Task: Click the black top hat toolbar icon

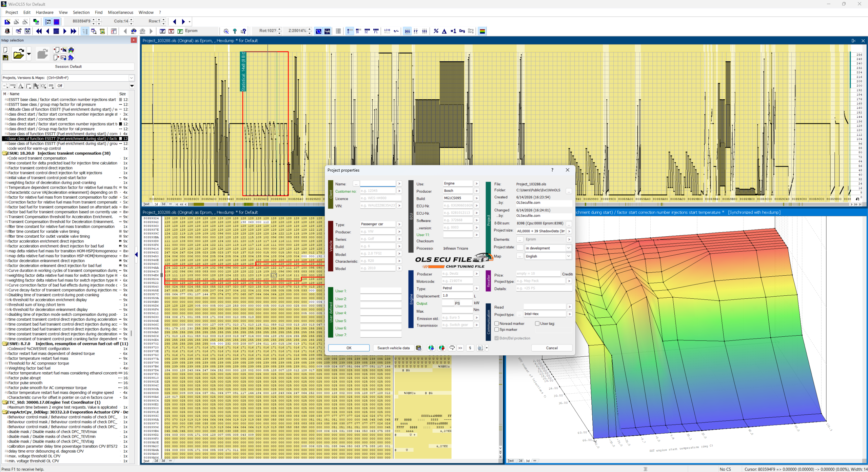Action: point(7,31)
